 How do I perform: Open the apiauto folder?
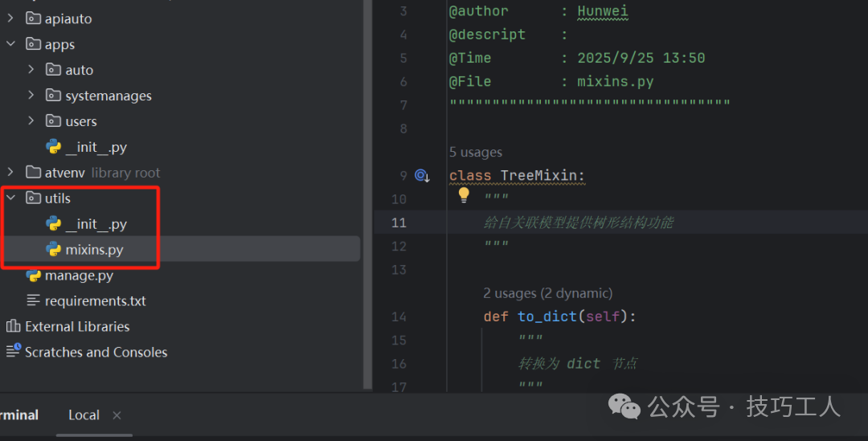click(x=68, y=18)
